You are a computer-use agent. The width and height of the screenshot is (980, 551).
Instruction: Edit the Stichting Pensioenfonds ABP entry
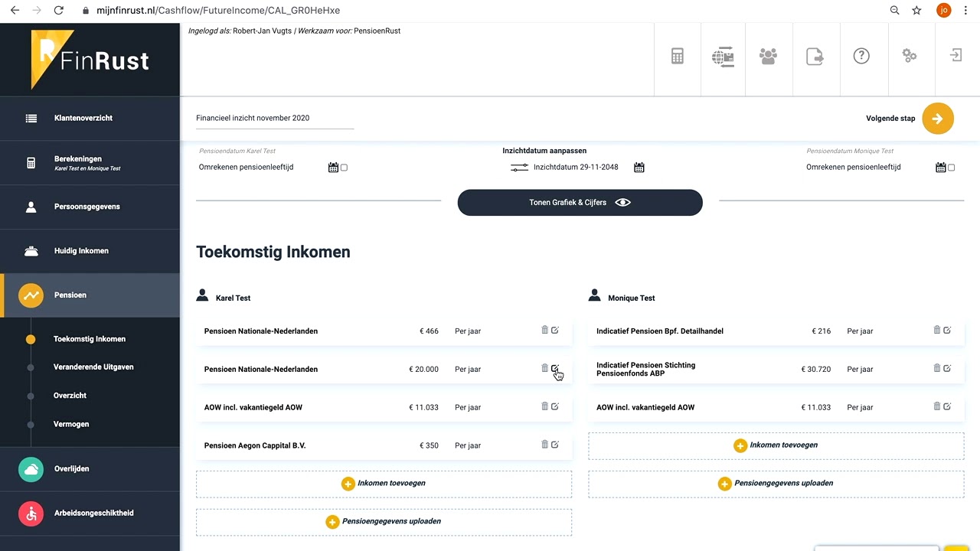point(947,368)
